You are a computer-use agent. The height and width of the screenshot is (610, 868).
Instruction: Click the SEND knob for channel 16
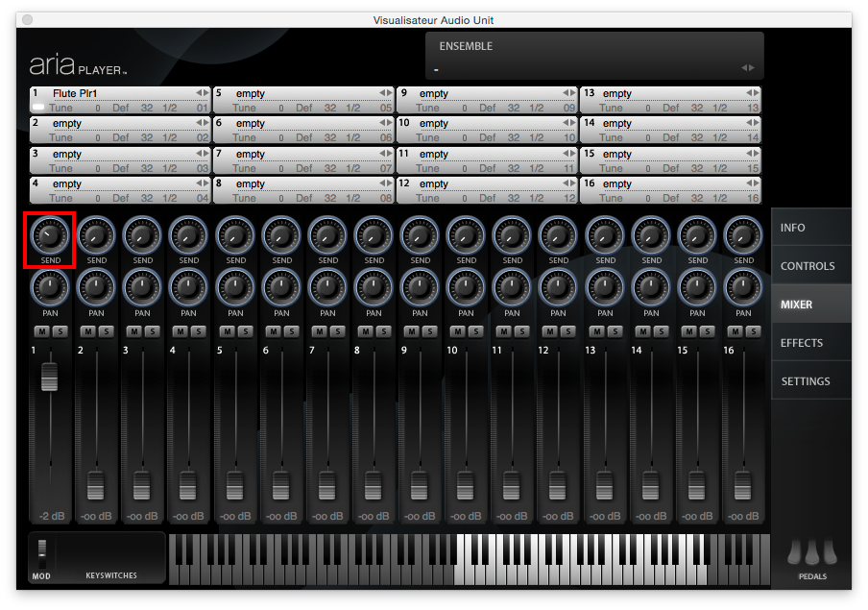click(x=743, y=233)
